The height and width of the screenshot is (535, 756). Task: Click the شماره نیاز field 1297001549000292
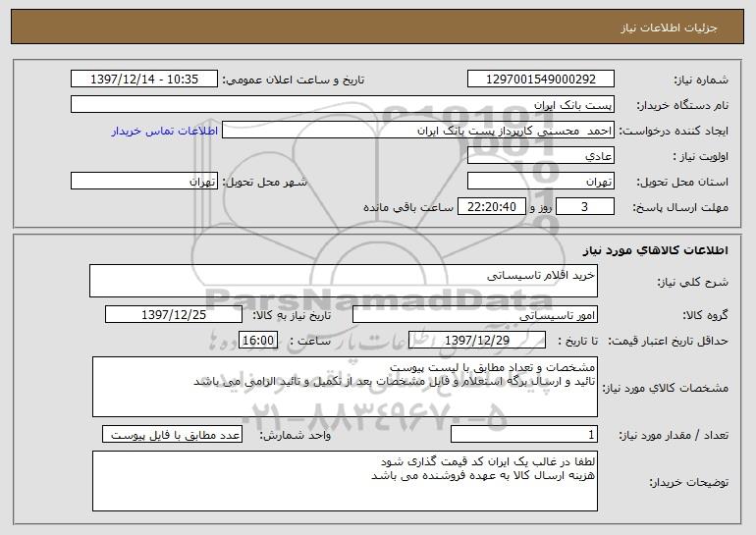[540, 80]
